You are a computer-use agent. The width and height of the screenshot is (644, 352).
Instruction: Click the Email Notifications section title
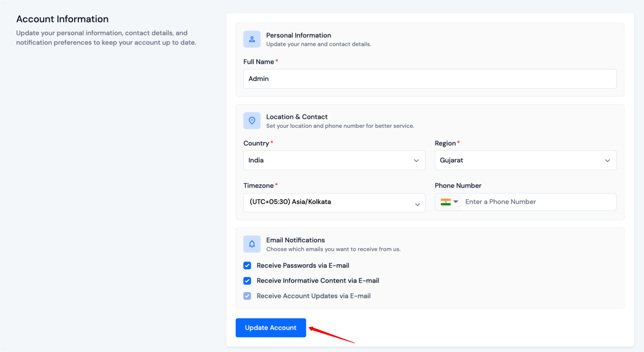[295, 240]
